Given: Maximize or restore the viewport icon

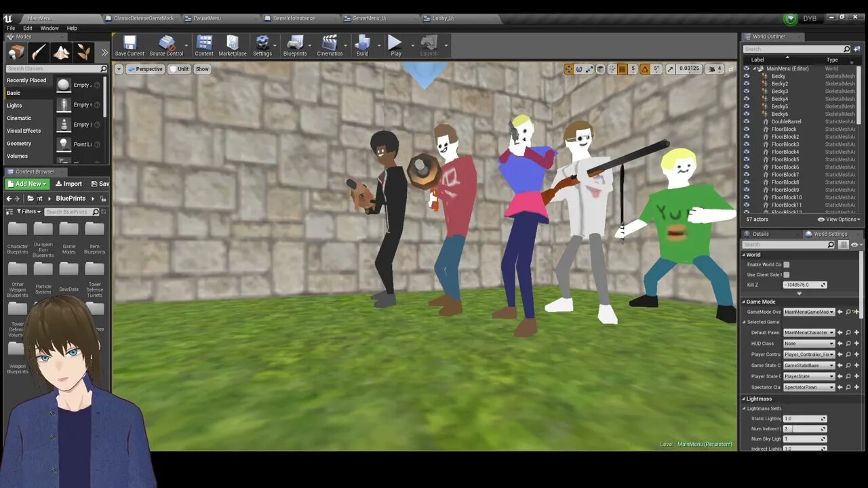Looking at the screenshot, I should coord(731,69).
